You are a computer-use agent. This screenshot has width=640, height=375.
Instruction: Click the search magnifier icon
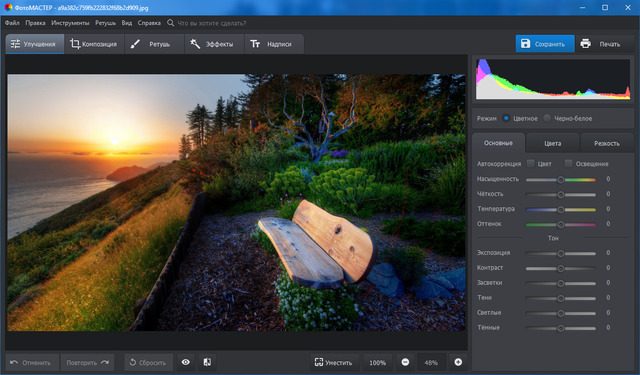point(171,23)
